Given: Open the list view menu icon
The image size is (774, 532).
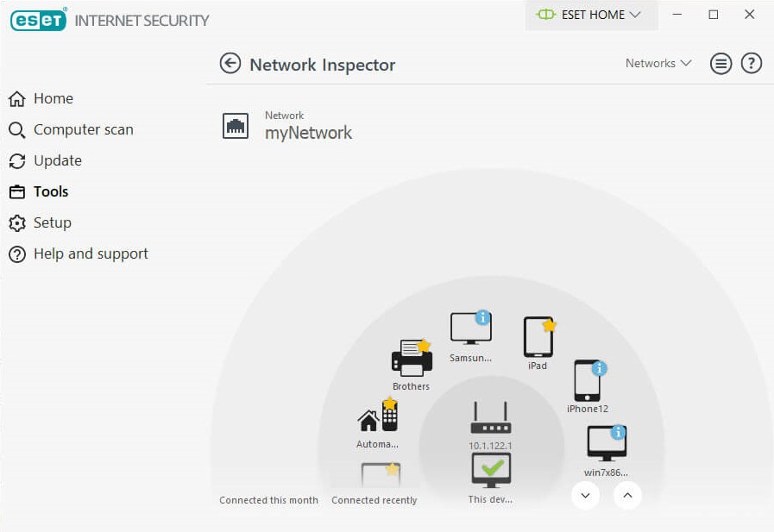Looking at the screenshot, I should click(721, 64).
